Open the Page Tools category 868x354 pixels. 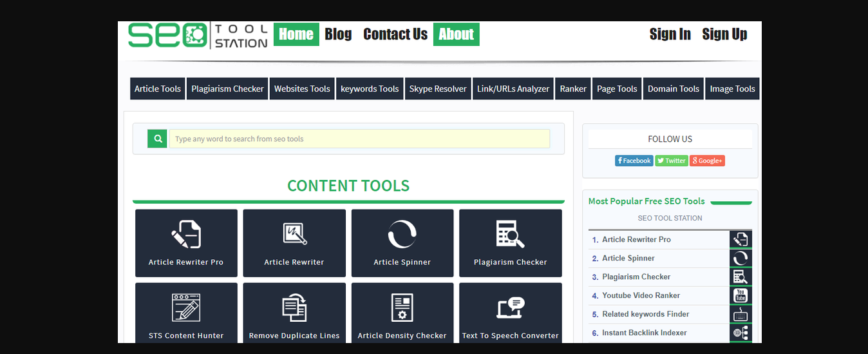pyautogui.click(x=617, y=89)
